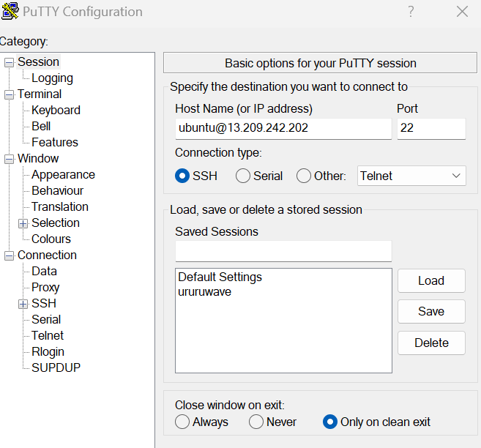Open the Keyboard category
Image resolution: width=481 pixels, height=448 pixels.
(56, 111)
